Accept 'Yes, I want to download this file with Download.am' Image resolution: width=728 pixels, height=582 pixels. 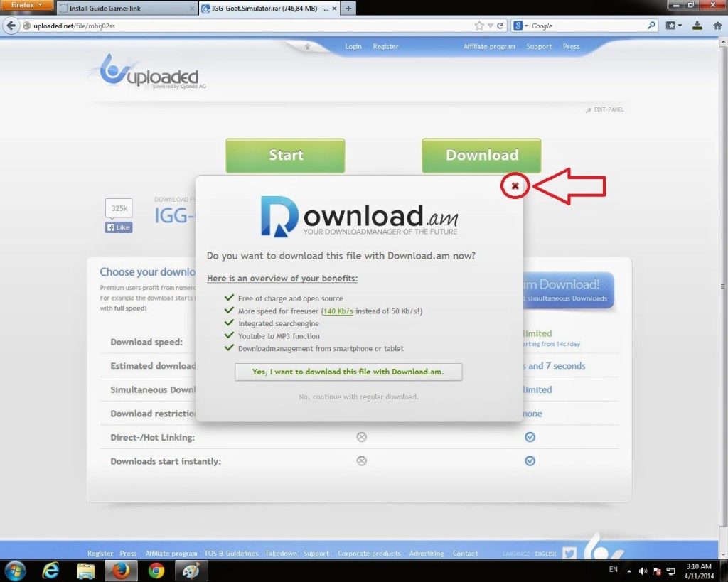click(348, 372)
